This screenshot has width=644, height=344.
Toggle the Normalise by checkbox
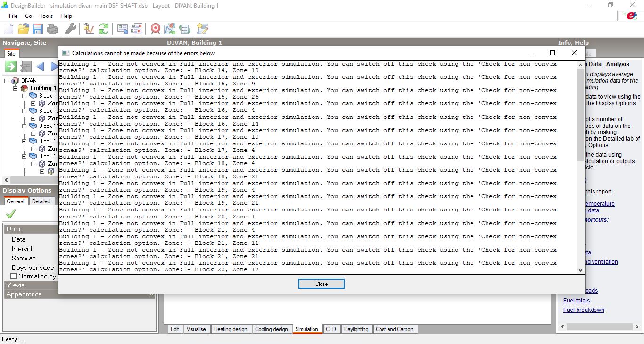pos(14,277)
